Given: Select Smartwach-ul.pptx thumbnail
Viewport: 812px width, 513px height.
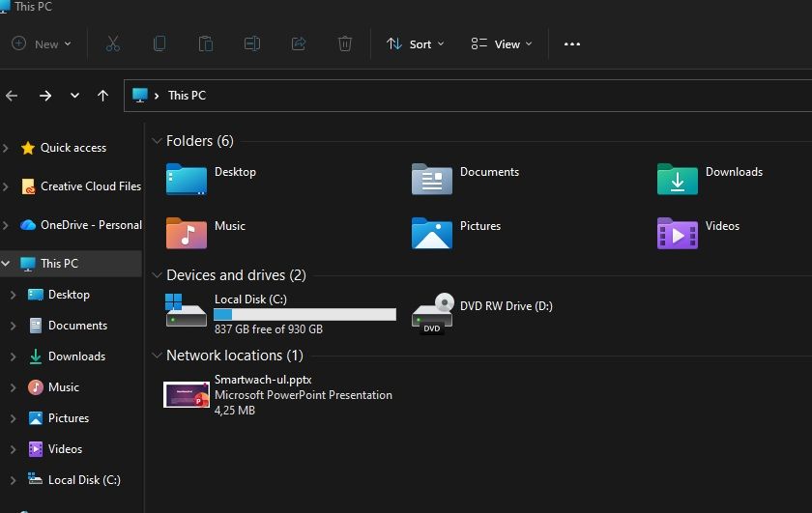Looking at the screenshot, I should 187,394.
